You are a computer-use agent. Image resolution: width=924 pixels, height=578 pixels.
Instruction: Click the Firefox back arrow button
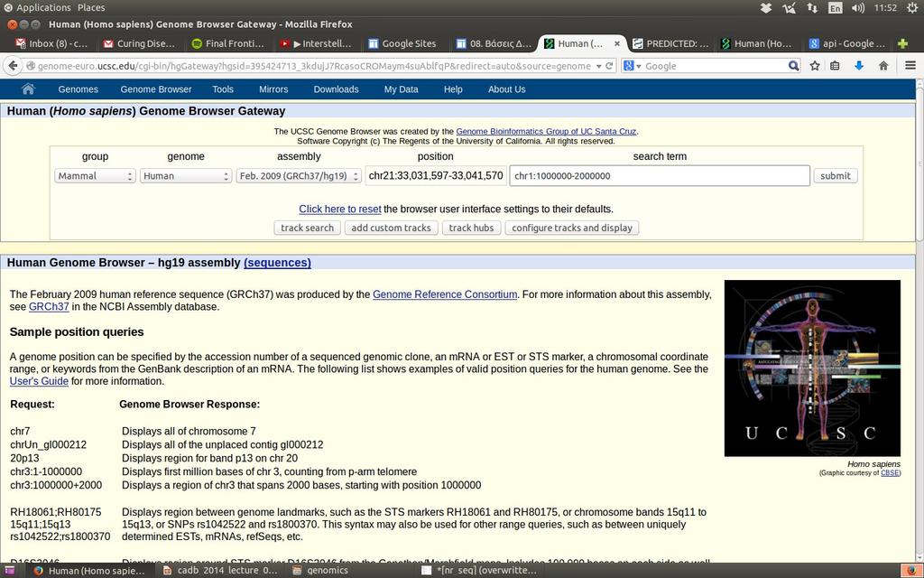[13, 66]
